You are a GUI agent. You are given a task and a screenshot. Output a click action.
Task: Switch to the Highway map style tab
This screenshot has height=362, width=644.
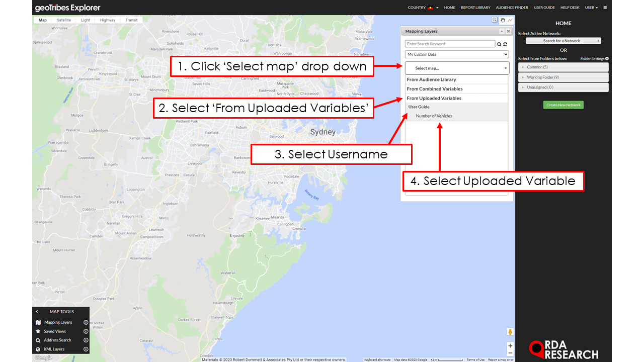tap(108, 20)
